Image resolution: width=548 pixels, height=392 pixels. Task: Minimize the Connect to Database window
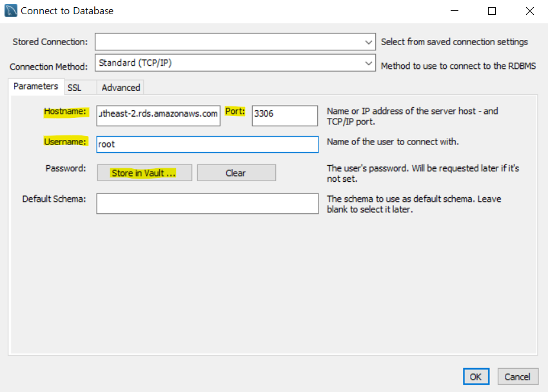455,11
